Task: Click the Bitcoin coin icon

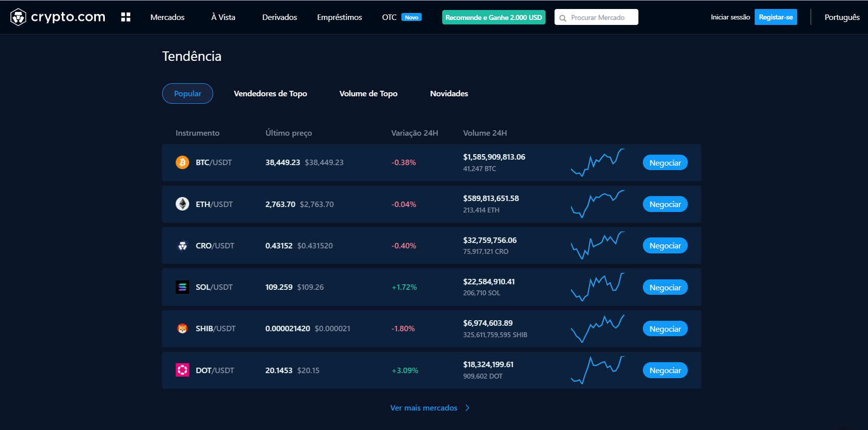Action: (182, 163)
